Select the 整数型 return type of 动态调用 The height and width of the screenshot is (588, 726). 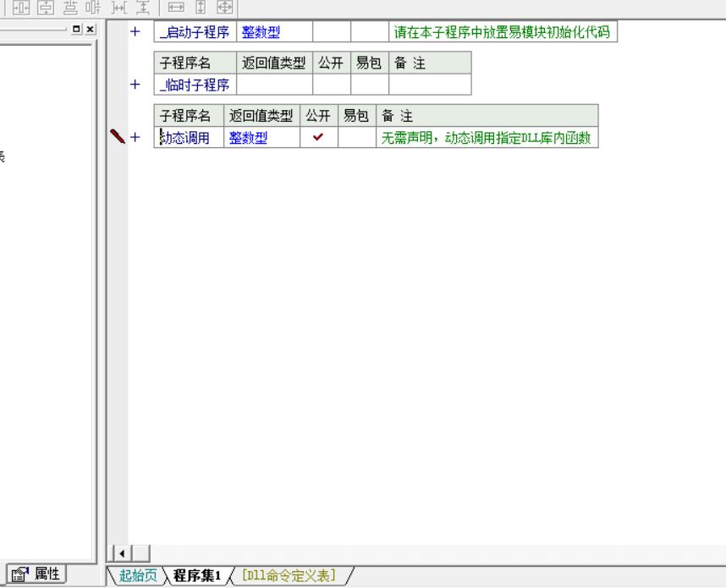(x=262, y=138)
